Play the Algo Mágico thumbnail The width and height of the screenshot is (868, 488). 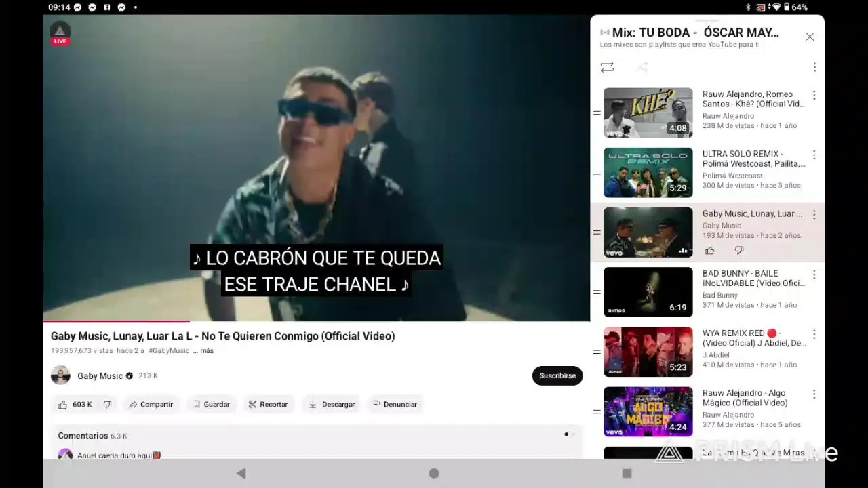(648, 411)
